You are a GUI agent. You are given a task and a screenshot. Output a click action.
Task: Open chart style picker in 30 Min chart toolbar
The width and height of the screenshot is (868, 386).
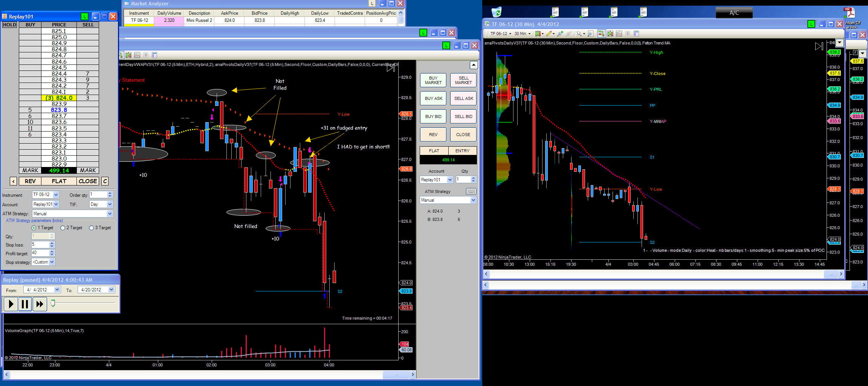click(x=539, y=34)
